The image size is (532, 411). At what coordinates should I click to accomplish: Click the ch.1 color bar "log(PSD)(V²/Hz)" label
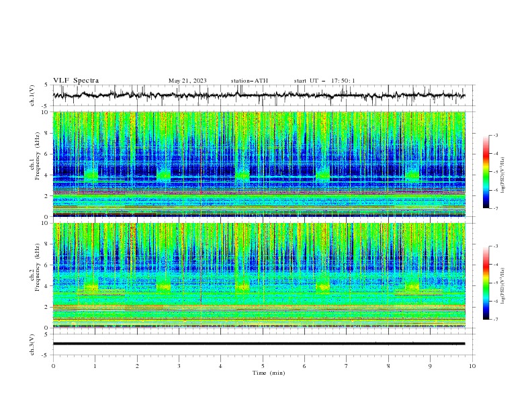click(x=503, y=175)
